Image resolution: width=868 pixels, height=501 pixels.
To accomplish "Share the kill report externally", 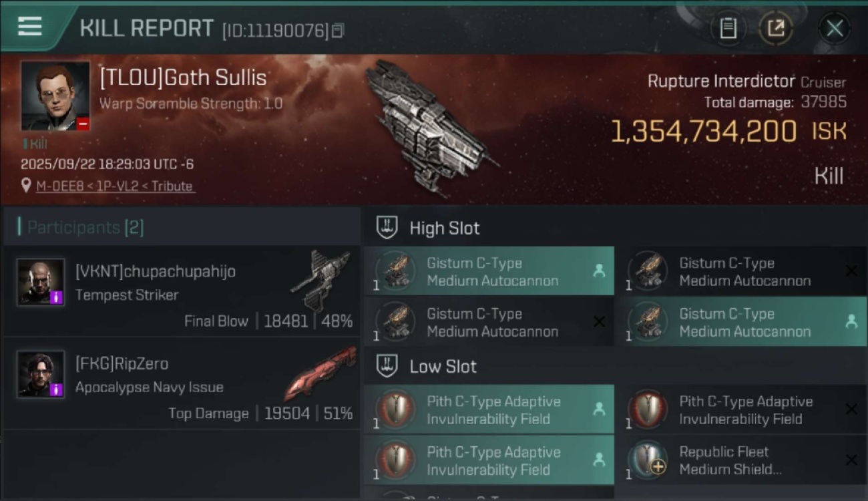I will [775, 28].
